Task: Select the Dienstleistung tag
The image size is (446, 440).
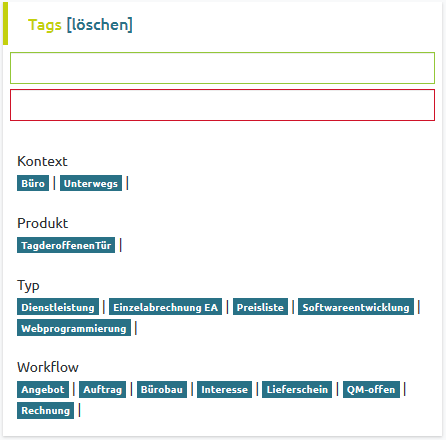Action: click(x=58, y=307)
